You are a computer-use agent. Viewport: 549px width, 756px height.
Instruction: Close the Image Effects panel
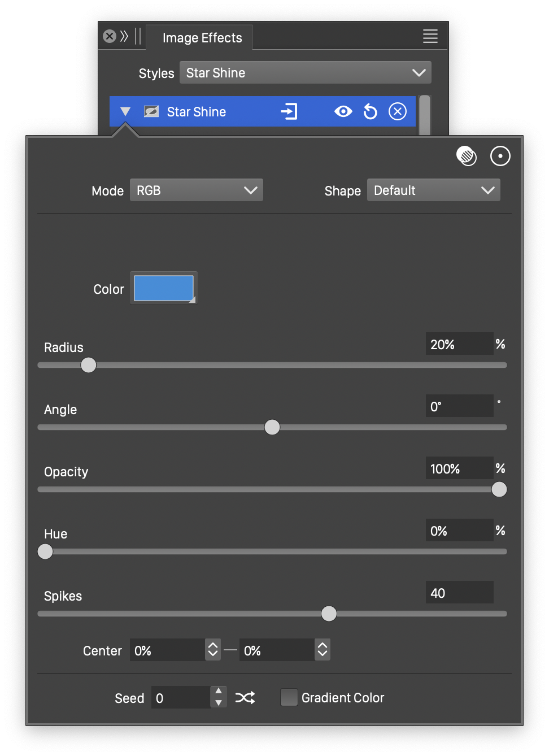click(x=110, y=37)
